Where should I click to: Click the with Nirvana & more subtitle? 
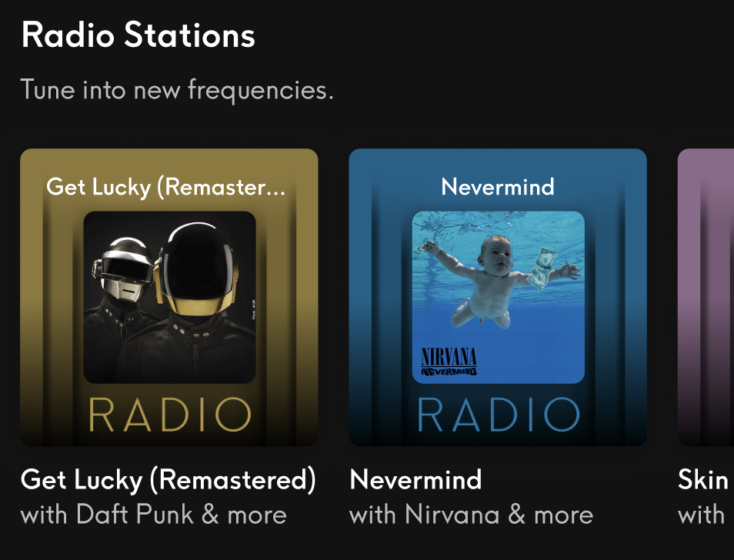coord(472,515)
